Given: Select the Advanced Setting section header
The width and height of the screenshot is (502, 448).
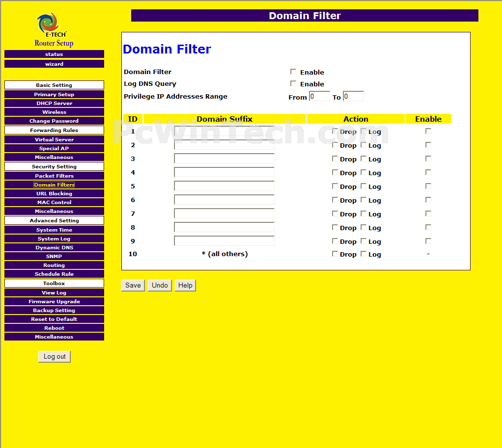Looking at the screenshot, I should 54,221.
